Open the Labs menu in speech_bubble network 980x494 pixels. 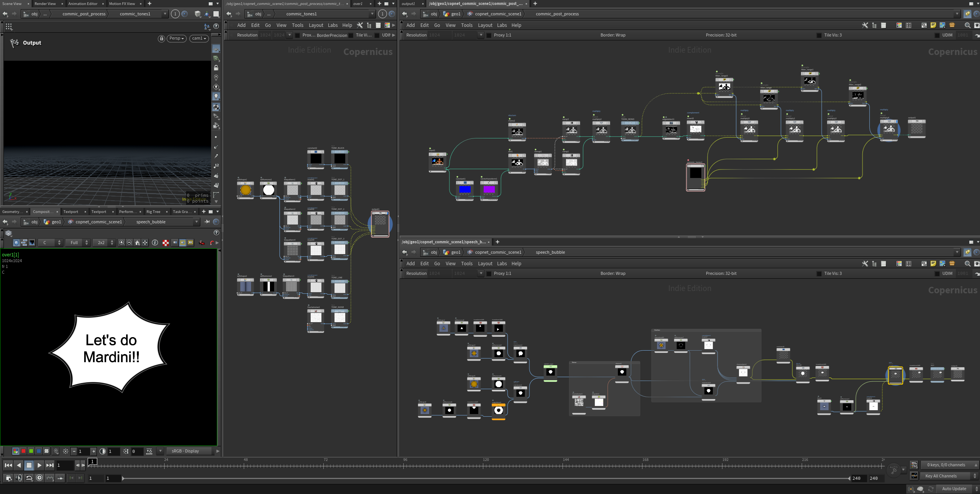click(502, 264)
